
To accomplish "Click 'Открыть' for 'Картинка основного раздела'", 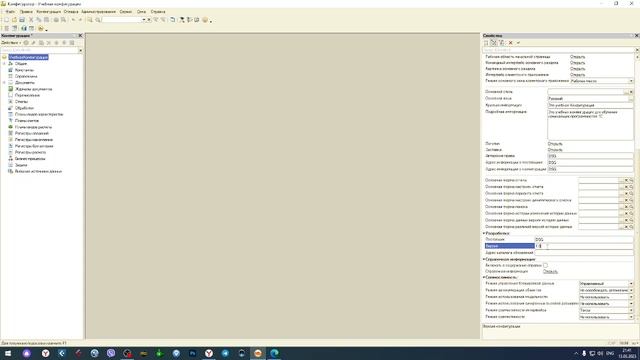I will [578, 69].
